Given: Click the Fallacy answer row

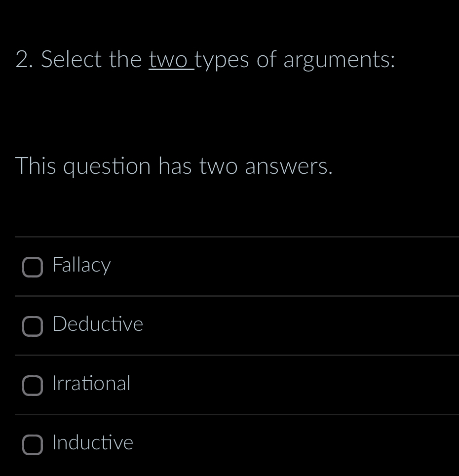Looking at the screenshot, I should pos(229,267).
